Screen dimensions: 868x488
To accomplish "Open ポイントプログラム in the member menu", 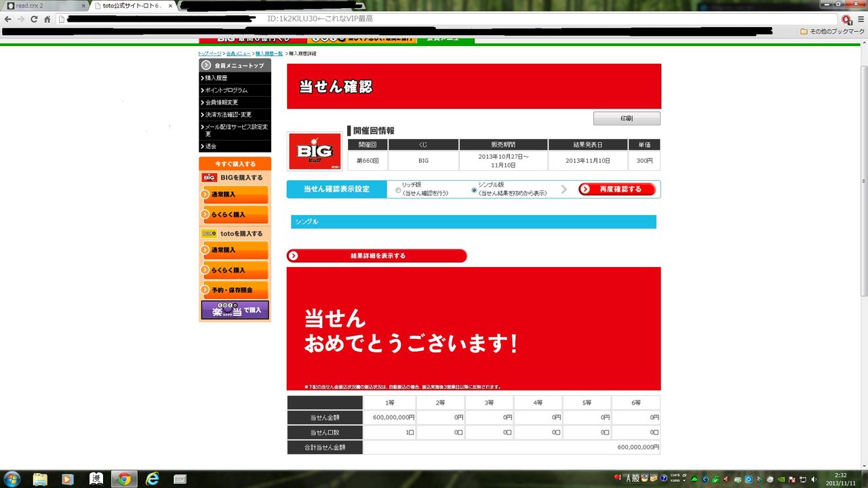I will [235, 90].
